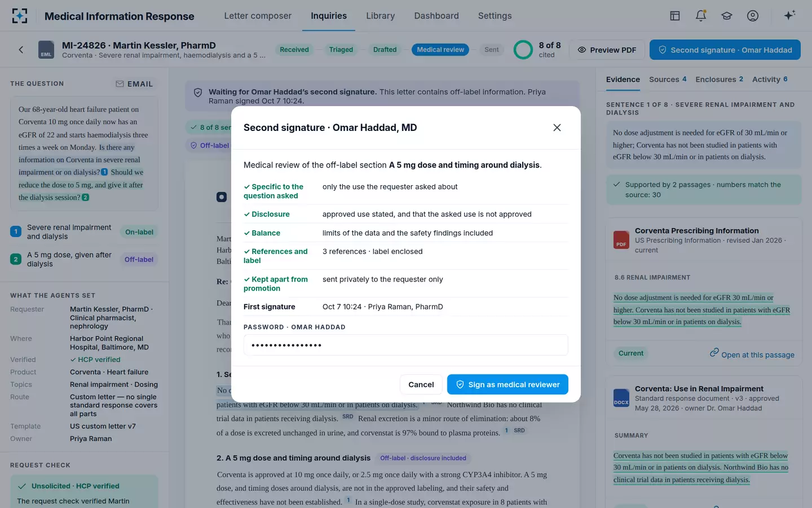
Task: Click the 8 of 8 cited progress ring
Action: pyautogui.click(x=523, y=50)
